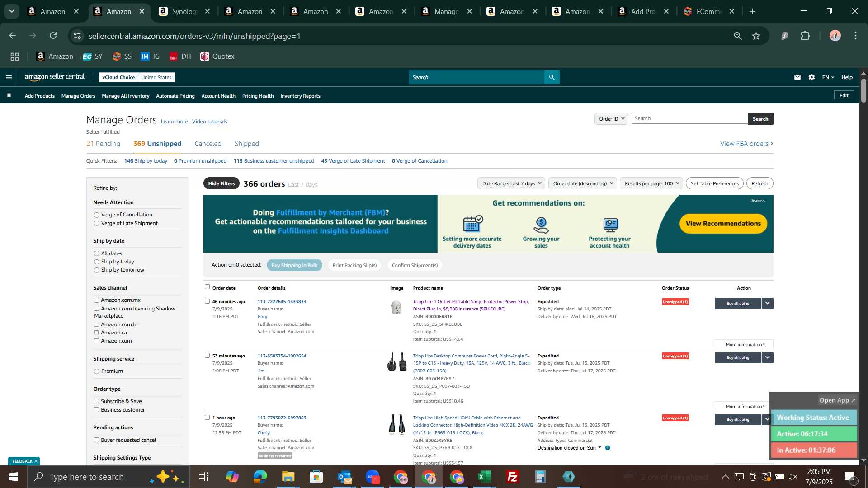Open the apps grid in bookmarks bar
This screenshot has height=488, width=868.
click(x=15, y=56)
